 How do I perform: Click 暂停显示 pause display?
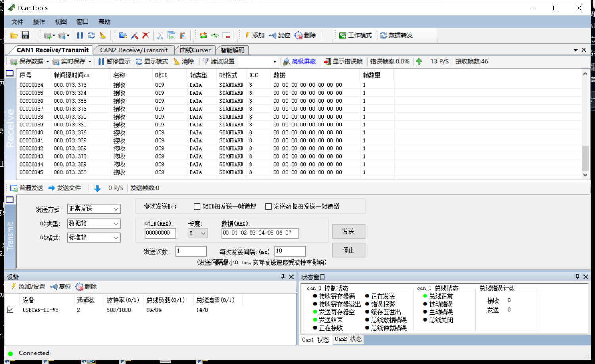[x=114, y=61]
